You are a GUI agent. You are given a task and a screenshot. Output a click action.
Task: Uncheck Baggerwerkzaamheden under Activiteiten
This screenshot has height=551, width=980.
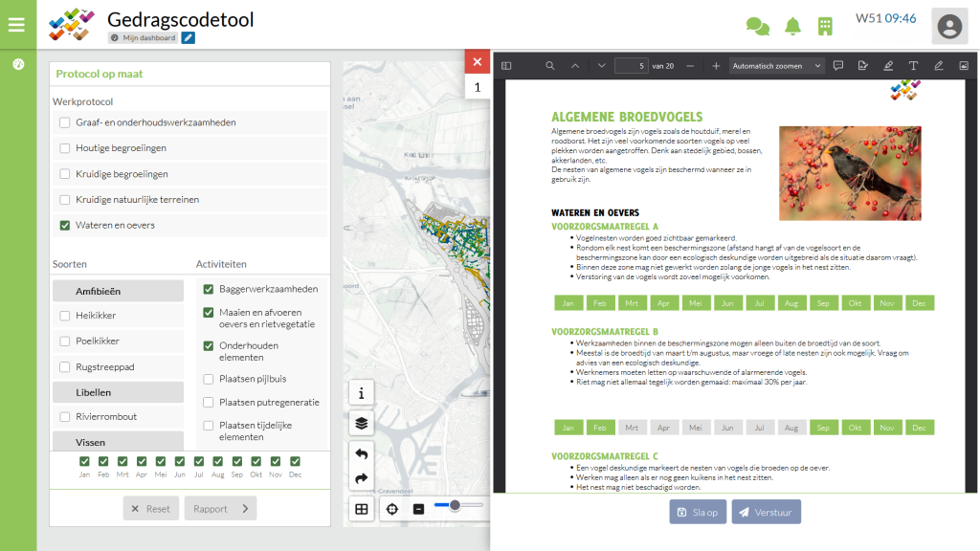[208, 288]
